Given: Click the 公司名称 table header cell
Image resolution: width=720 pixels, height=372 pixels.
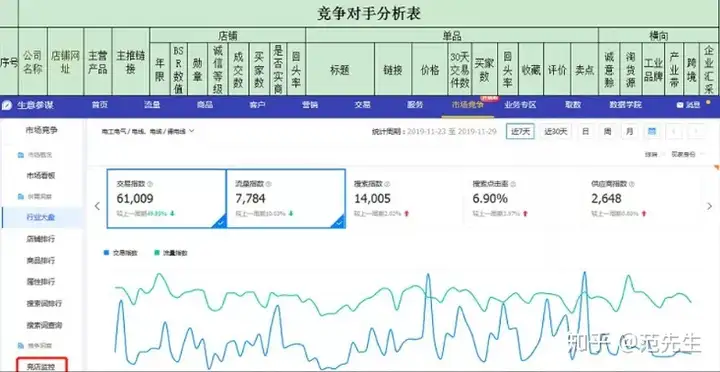Looking at the screenshot, I should (33, 62).
